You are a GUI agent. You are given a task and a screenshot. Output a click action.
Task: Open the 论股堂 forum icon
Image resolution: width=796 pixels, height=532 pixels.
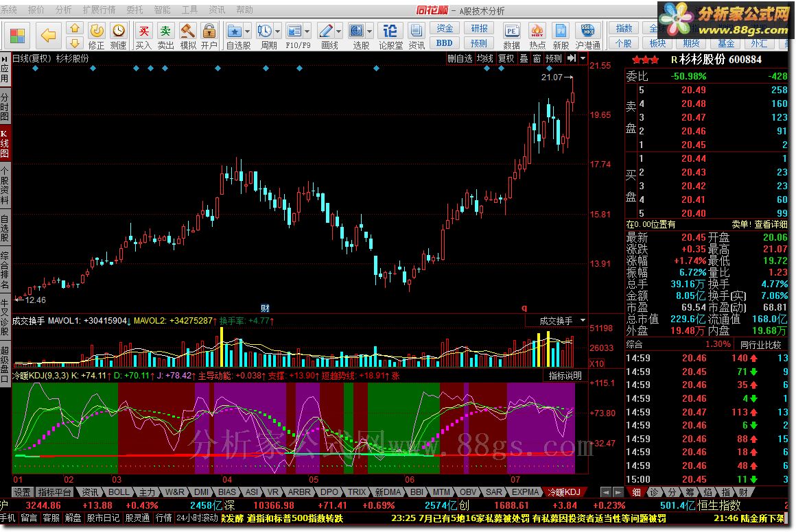click(x=390, y=31)
